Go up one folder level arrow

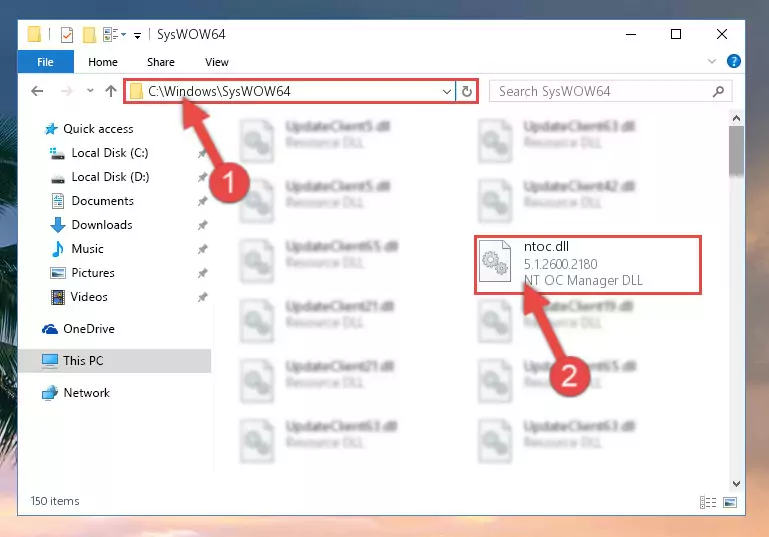tap(111, 91)
